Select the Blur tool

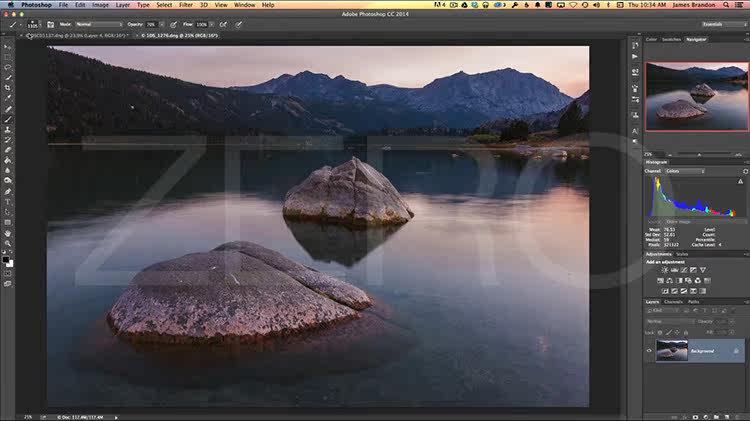[8, 171]
